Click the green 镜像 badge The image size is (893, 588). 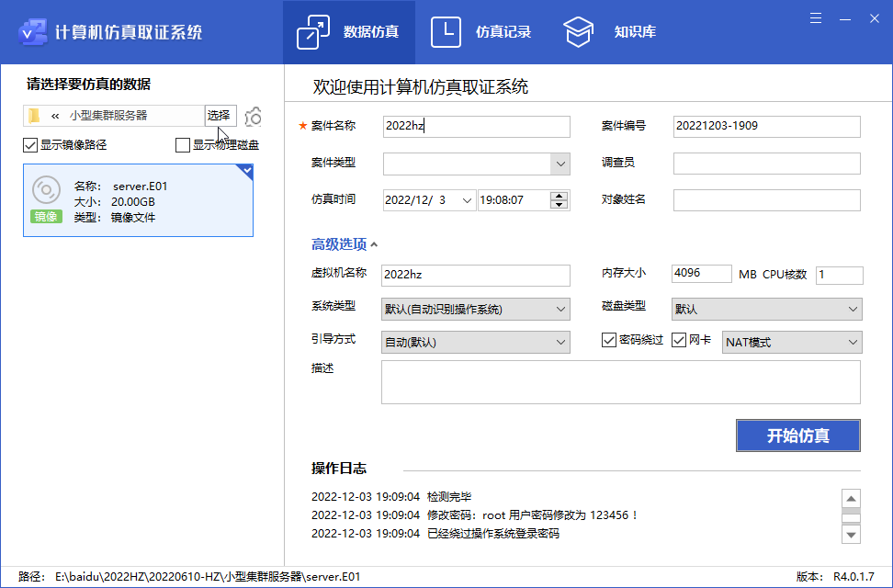(x=46, y=217)
